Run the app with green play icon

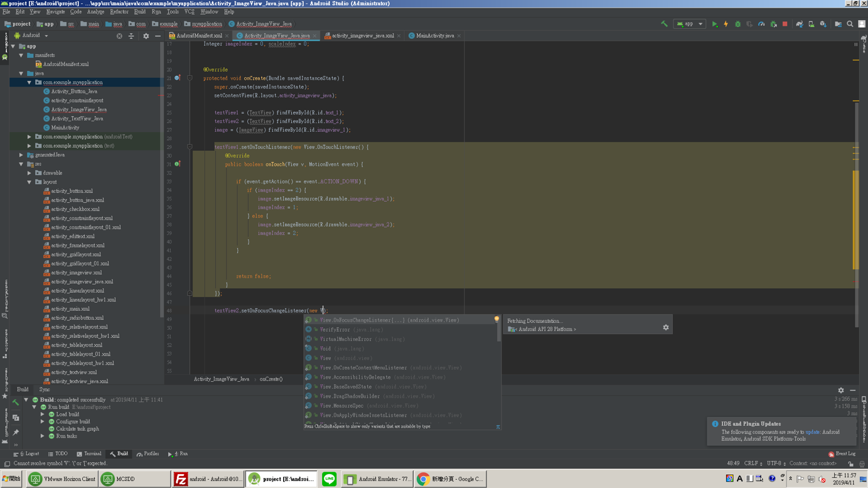714,24
